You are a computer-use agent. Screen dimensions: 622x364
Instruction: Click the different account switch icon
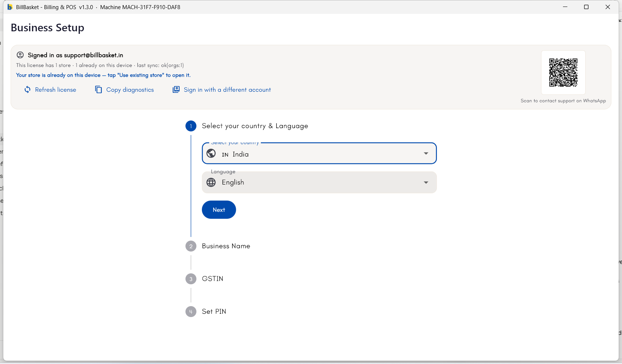pyautogui.click(x=176, y=90)
